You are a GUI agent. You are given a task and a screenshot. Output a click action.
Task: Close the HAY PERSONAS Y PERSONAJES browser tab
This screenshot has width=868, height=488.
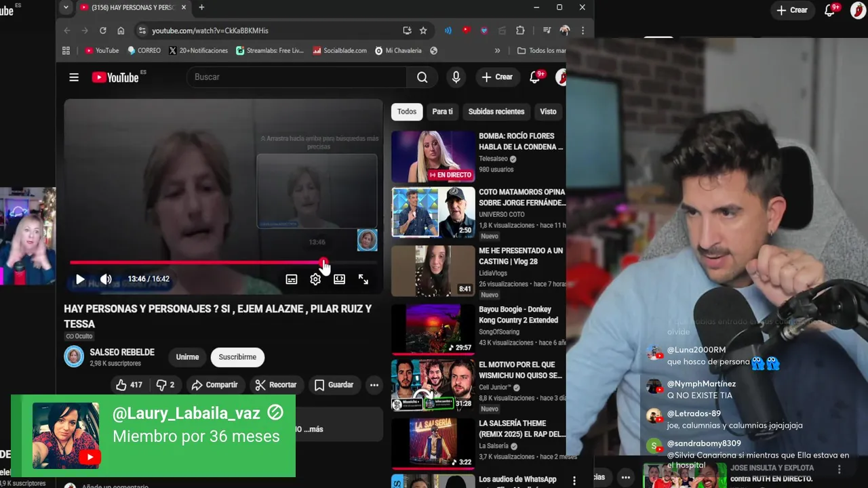[x=183, y=7]
